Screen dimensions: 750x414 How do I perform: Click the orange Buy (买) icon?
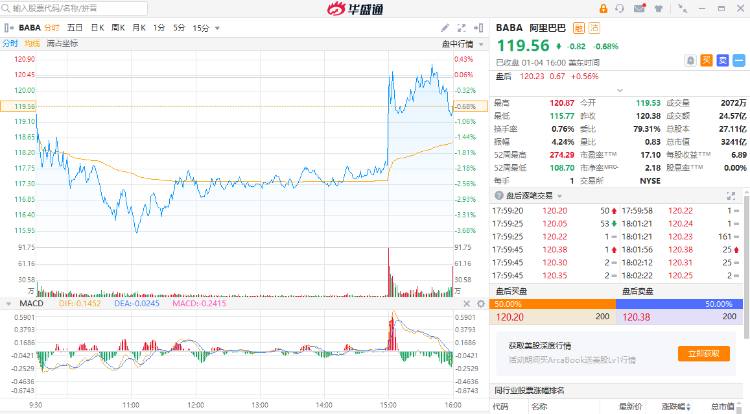(706, 60)
